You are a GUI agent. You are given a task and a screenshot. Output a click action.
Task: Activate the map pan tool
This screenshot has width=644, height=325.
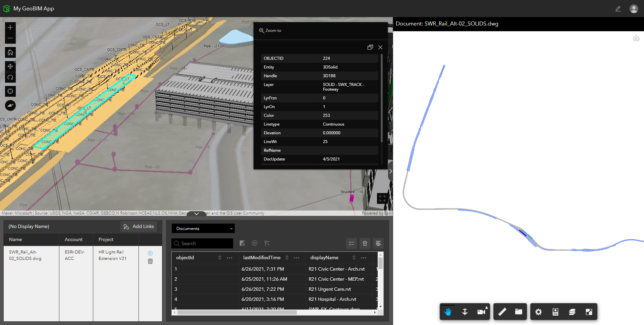tap(10, 66)
